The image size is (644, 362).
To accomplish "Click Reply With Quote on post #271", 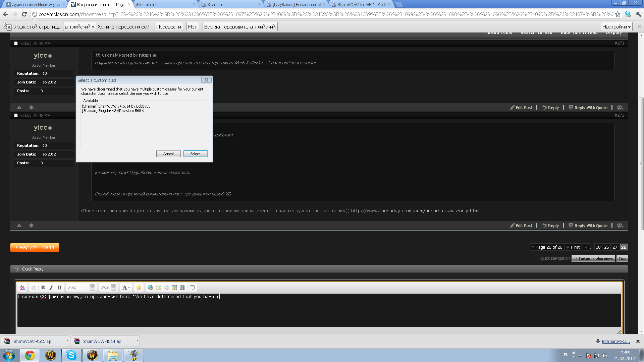I will pos(588,108).
